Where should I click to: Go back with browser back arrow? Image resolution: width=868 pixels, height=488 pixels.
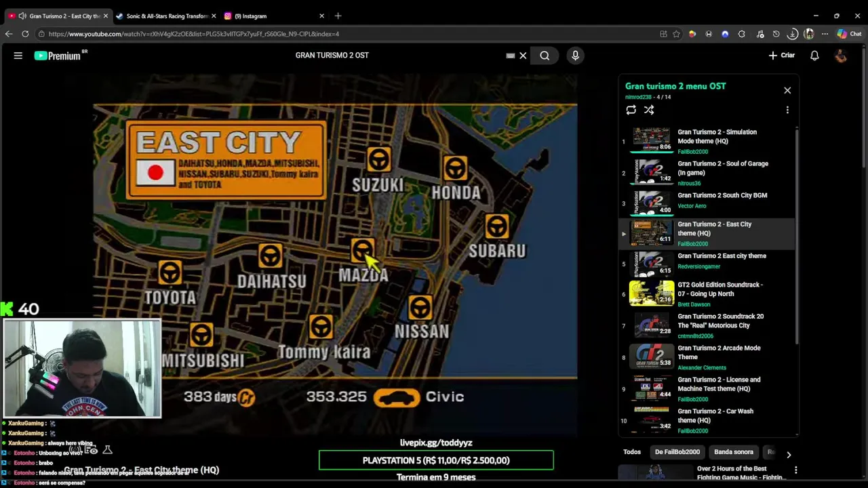[x=9, y=34]
